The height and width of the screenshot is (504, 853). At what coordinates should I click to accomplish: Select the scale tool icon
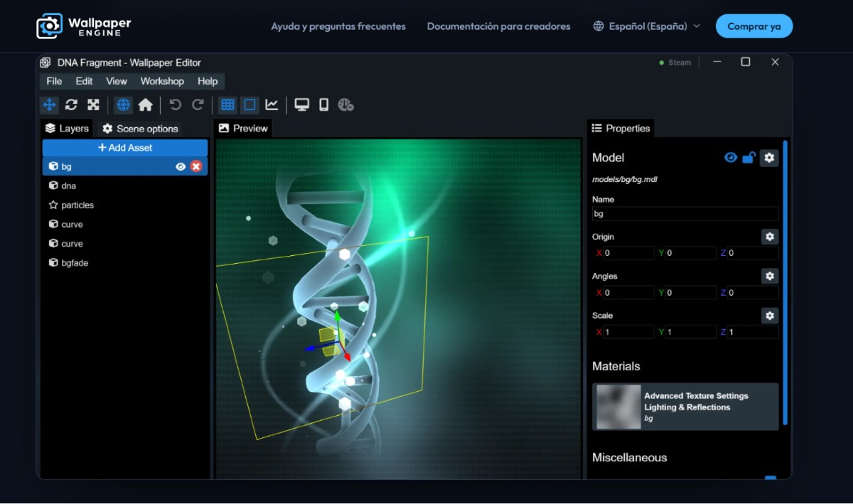pyautogui.click(x=93, y=105)
